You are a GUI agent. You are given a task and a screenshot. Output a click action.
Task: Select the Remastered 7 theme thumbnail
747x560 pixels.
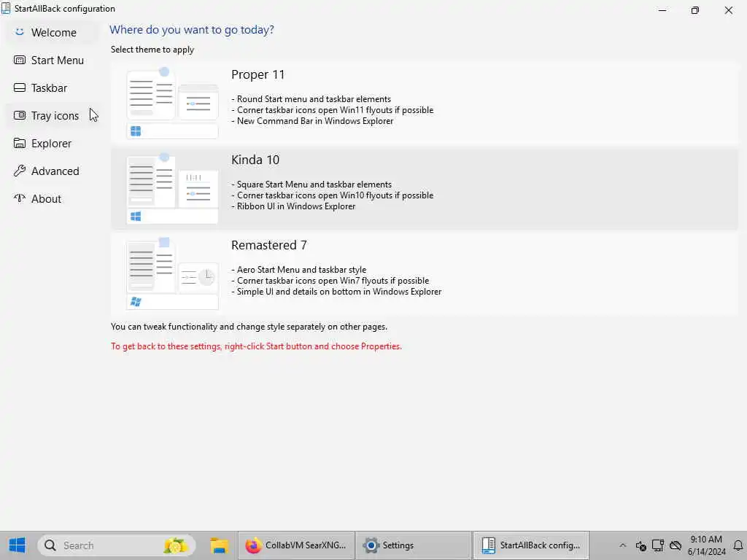(x=172, y=274)
